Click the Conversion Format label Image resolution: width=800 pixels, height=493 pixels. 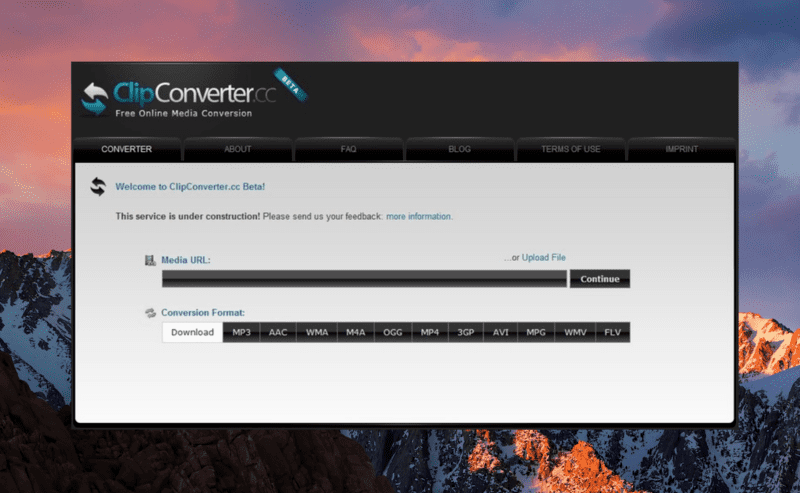(203, 313)
